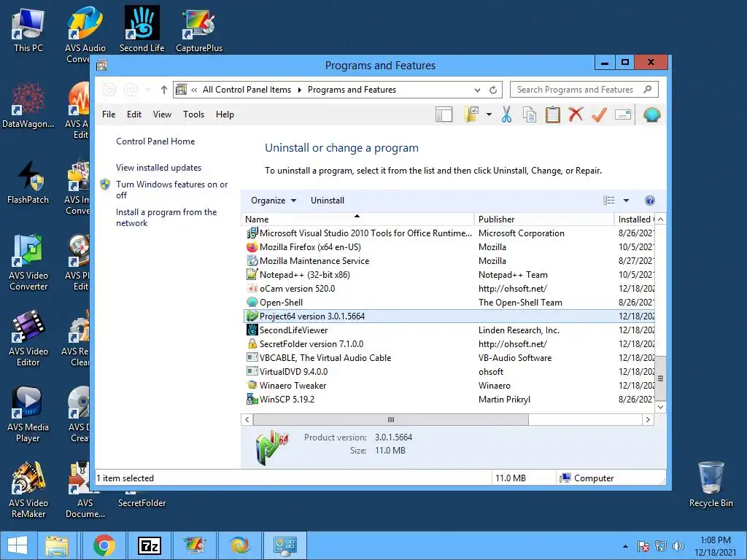Select oCam version 520.0 row
Screen dimensions: 747x560
(449, 289)
